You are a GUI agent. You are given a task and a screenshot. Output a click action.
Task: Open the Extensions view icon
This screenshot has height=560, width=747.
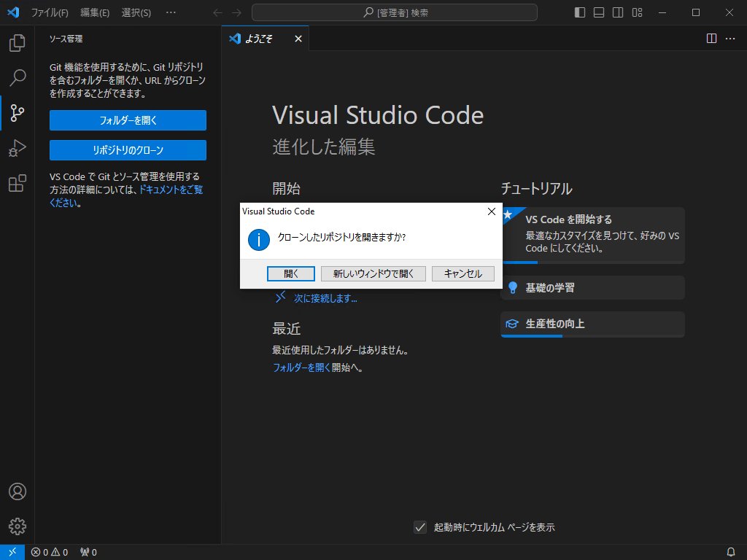pyautogui.click(x=18, y=183)
